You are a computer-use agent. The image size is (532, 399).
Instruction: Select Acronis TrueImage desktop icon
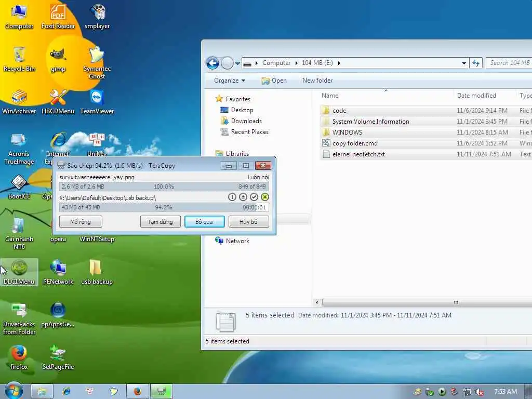click(19, 149)
